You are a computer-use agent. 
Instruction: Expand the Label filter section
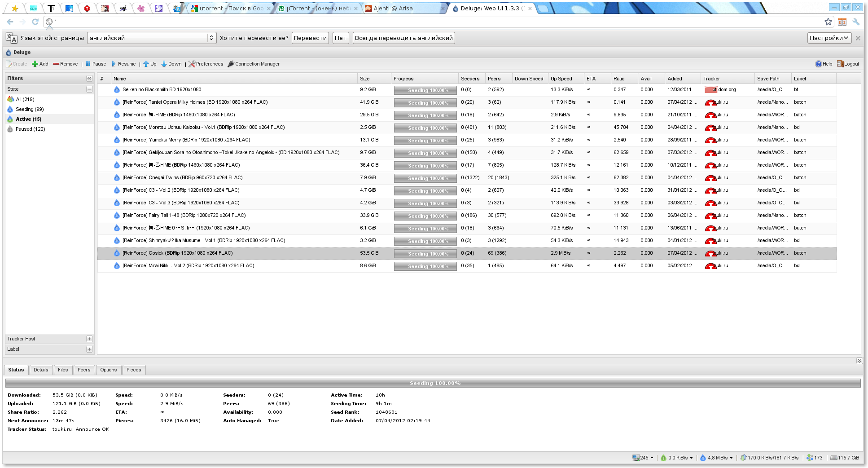(x=89, y=349)
